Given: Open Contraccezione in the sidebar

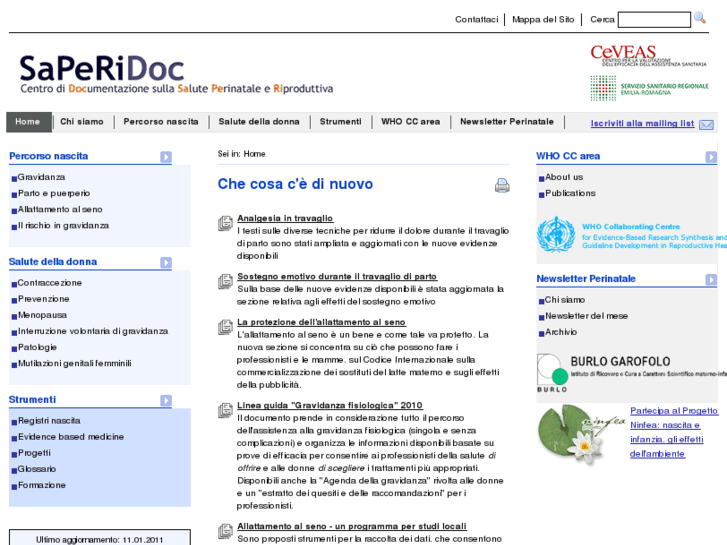Looking at the screenshot, I should coord(50,283).
